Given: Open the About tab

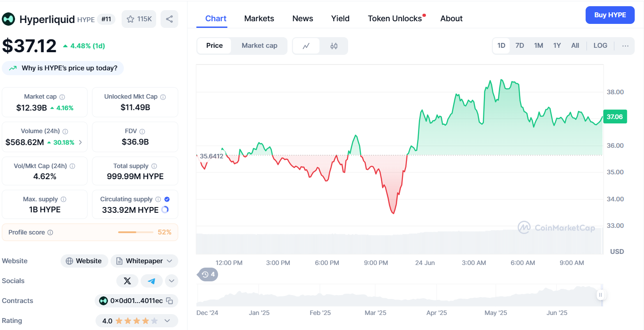Looking at the screenshot, I should [452, 19].
